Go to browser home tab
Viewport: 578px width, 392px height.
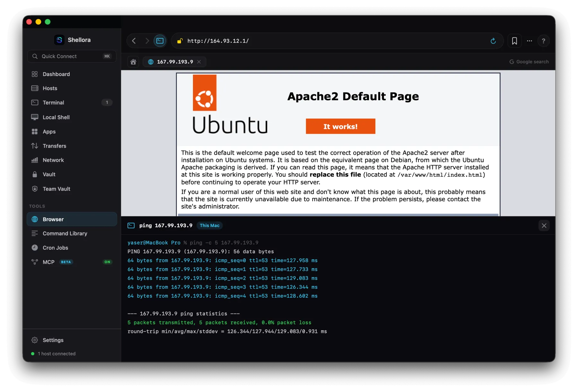133,62
